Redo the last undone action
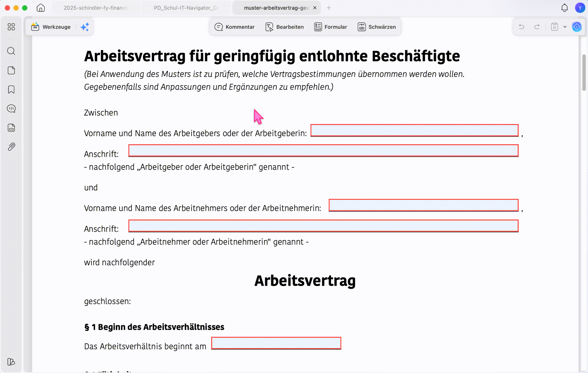588x373 pixels. [x=537, y=27]
